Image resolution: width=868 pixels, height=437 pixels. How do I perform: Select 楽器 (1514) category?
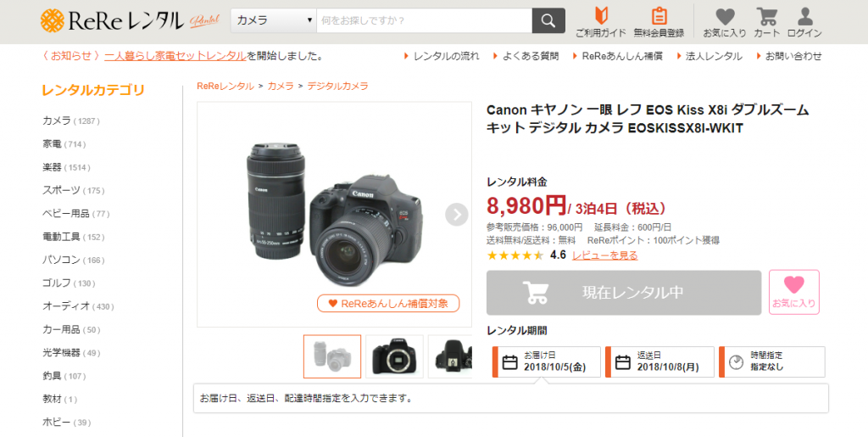[x=66, y=167]
